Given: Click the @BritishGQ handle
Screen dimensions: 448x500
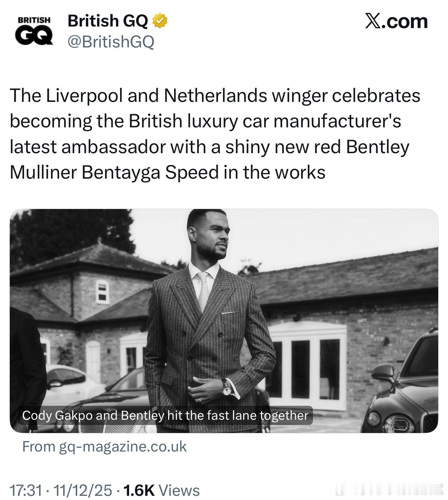Looking at the screenshot, I should coord(111,42).
